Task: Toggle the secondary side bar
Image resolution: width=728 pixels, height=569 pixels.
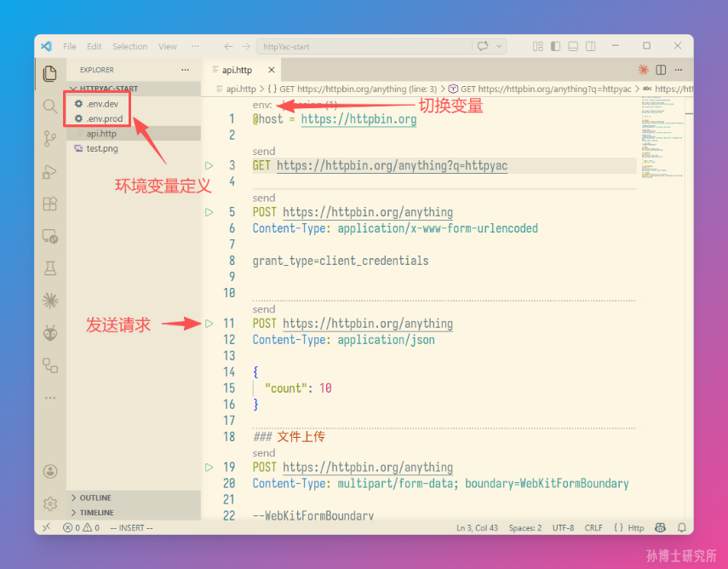Action: (x=591, y=47)
